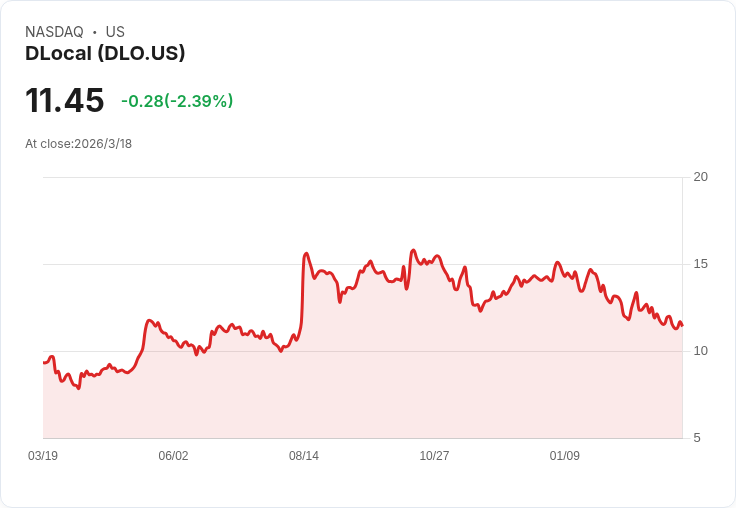Click the -0.28(-2.39%) price change
This screenshot has width=736, height=508.
point(177,101)
